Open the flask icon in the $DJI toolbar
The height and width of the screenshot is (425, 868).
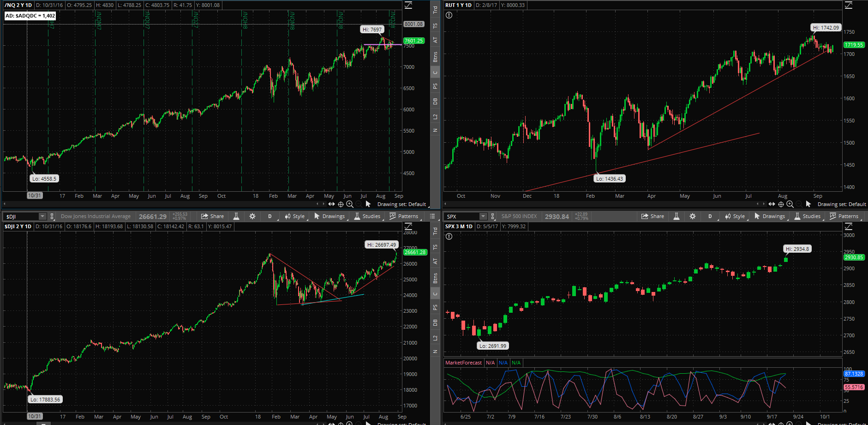pyautogui.click(x=236, y=216)
